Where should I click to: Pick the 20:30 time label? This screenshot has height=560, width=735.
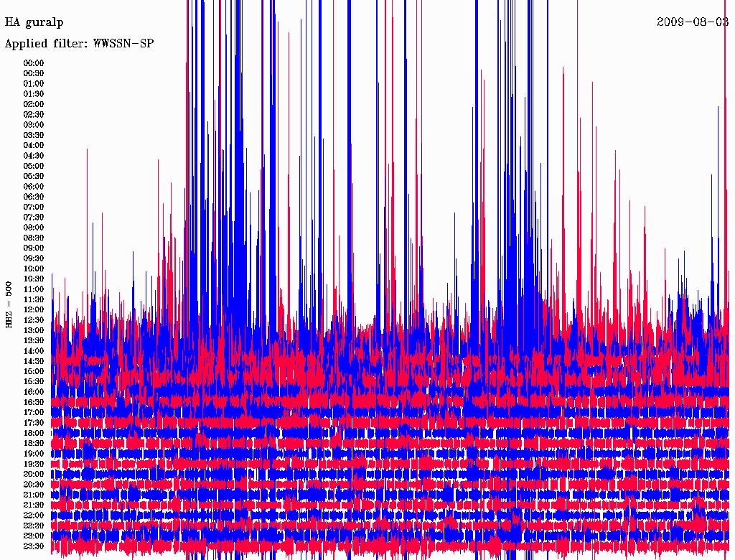(x=34, y=485)
